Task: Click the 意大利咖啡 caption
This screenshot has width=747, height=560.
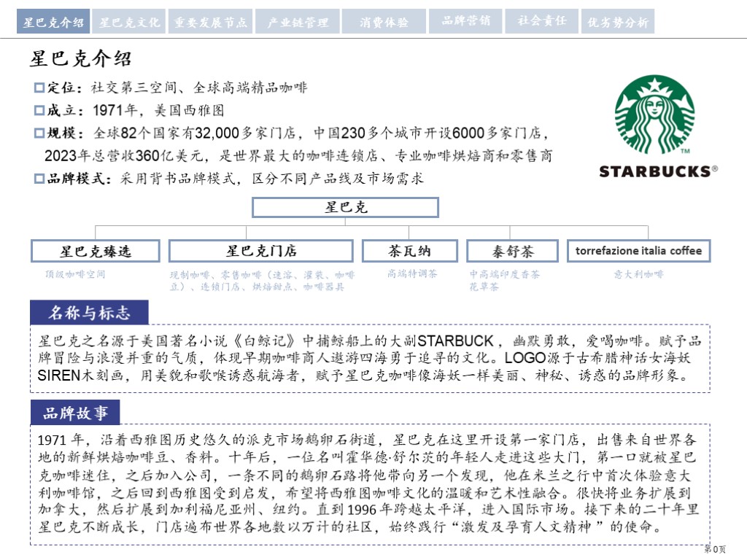Action: [638, 274]
